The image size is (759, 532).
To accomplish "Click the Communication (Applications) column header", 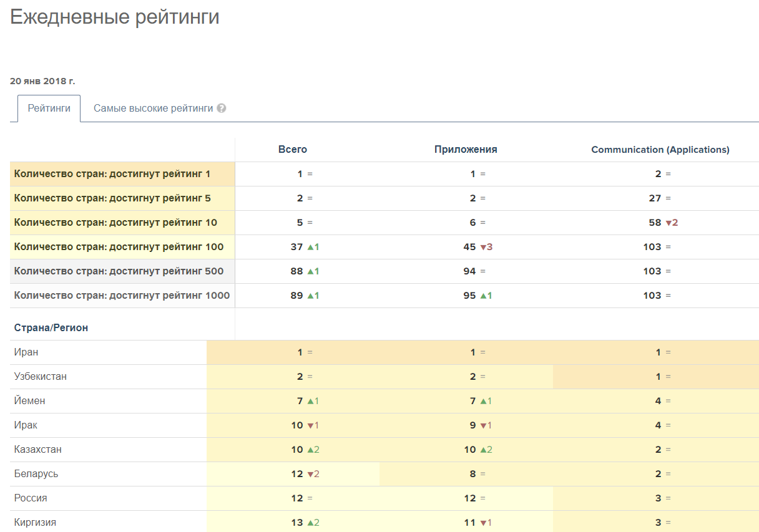I will pos(660,150).
